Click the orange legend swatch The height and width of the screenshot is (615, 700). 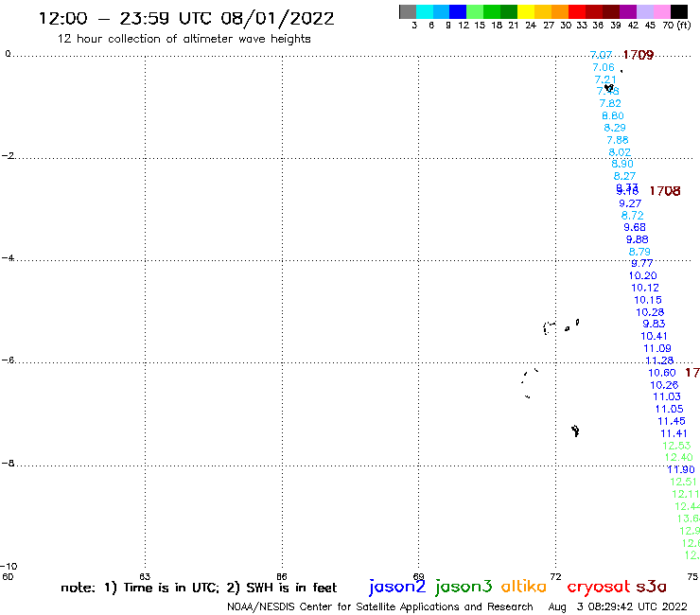(560, 11)
